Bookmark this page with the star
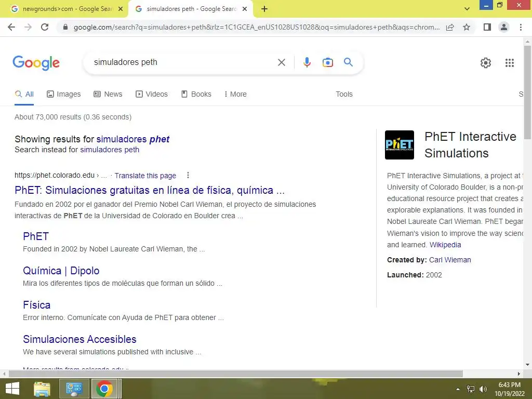 click(467, 27)
